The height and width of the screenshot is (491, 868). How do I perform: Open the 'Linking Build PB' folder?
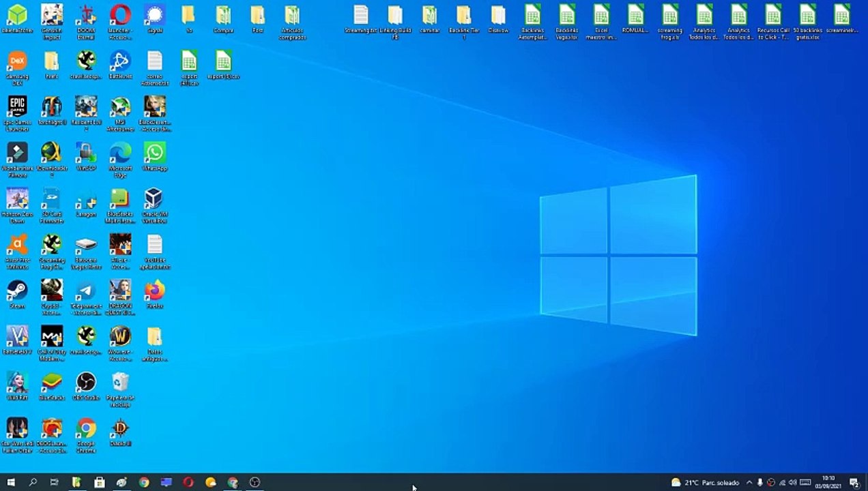(x=395, y=21)
